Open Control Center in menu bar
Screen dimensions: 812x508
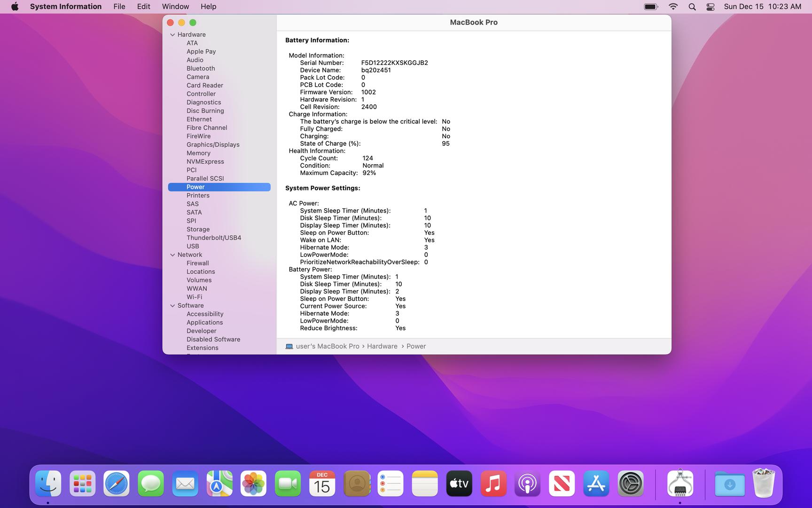[710, 7]
